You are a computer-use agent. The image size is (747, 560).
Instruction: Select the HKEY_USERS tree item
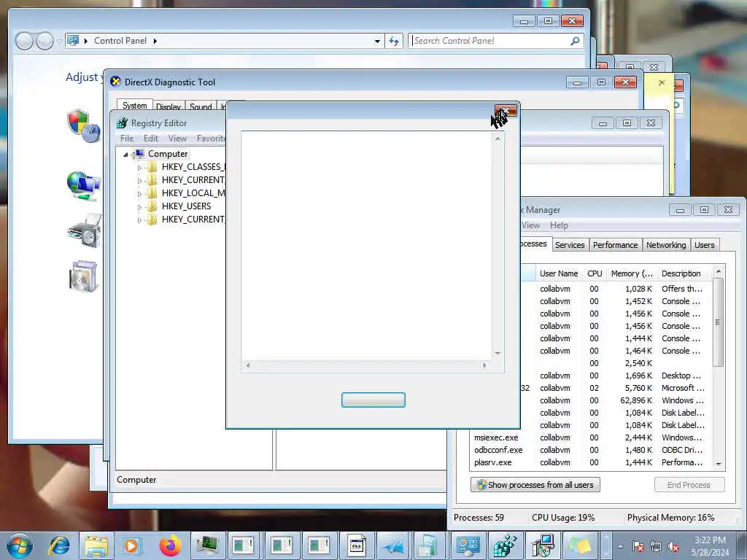[186, 206]
